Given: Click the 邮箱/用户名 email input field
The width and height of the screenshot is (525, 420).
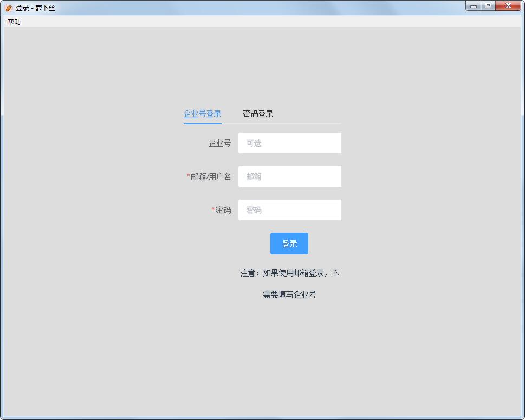Looking at the screenshot, I should click(289, 176).
